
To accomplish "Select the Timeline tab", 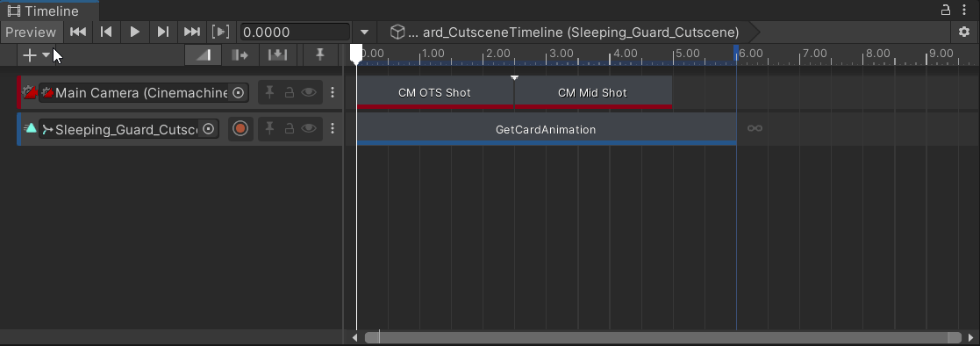I will pyautogui.click(x=49, y=11).
